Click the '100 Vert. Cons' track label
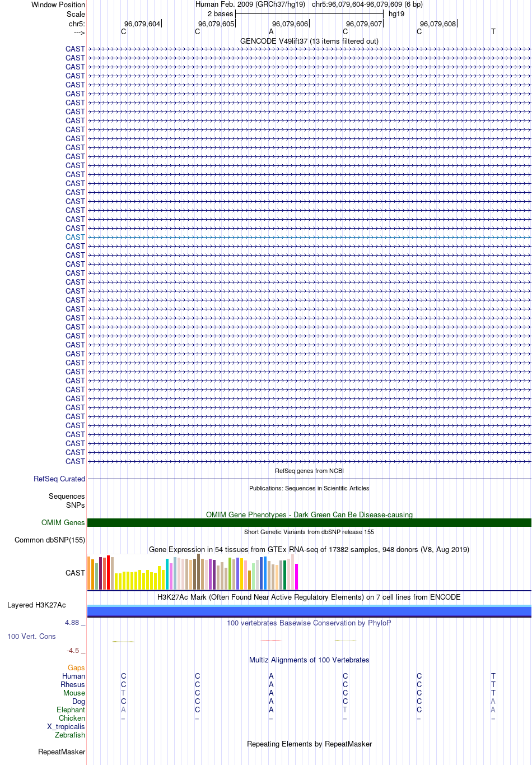Image resolution: width=532 pixels, height=765 pixels. click(31, 636)
